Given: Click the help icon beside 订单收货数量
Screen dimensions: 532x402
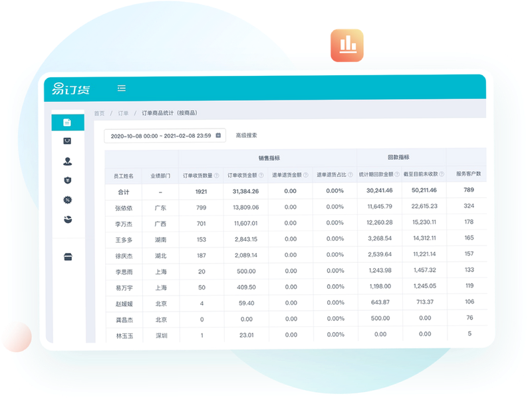Looking at the screenshot, I should tap(217, 176).
